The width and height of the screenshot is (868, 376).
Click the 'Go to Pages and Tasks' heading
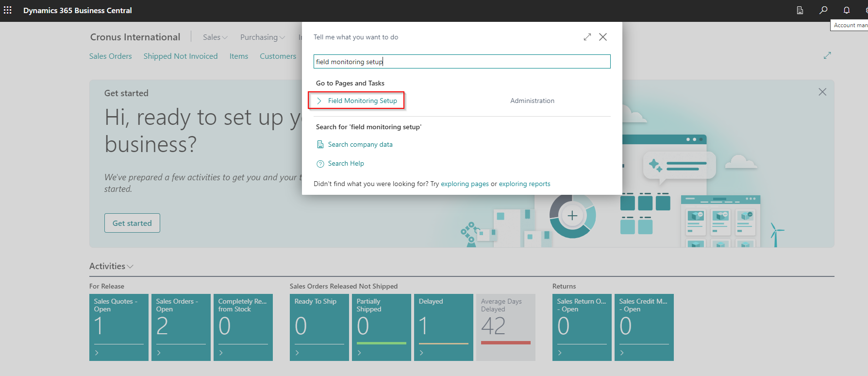click(350, 83)
